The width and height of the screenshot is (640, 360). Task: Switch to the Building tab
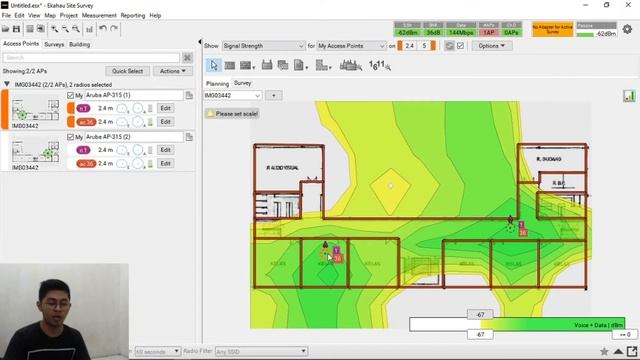tap(79, 44)
